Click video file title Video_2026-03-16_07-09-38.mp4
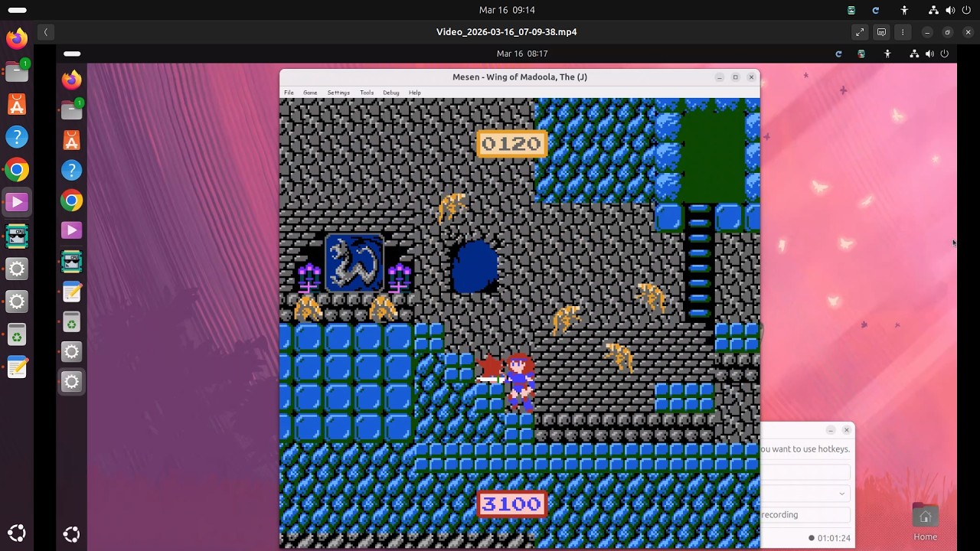Viewport: 980px width, 551px height. click(506, 32)
